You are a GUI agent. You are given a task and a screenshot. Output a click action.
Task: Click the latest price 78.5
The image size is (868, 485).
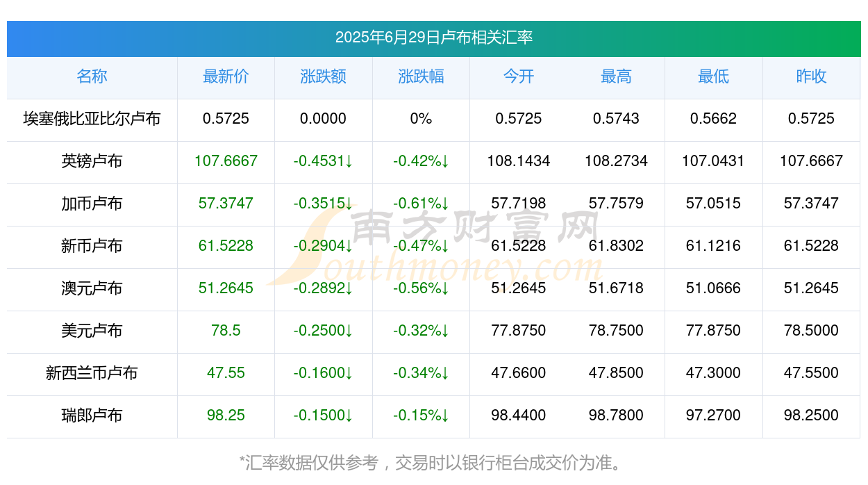pyautogui.click(x=226, y=331)
